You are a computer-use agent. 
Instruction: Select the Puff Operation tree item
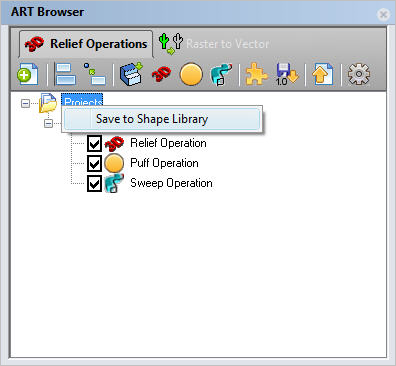(164, 163)
